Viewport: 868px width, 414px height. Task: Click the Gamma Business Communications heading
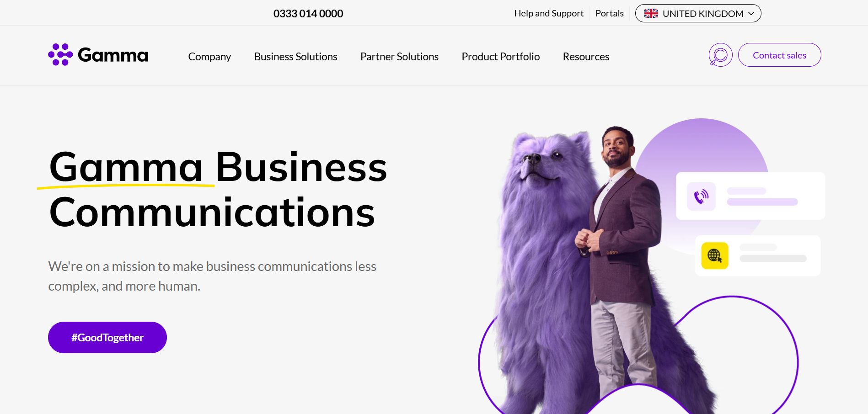click(x=218, y=189)
